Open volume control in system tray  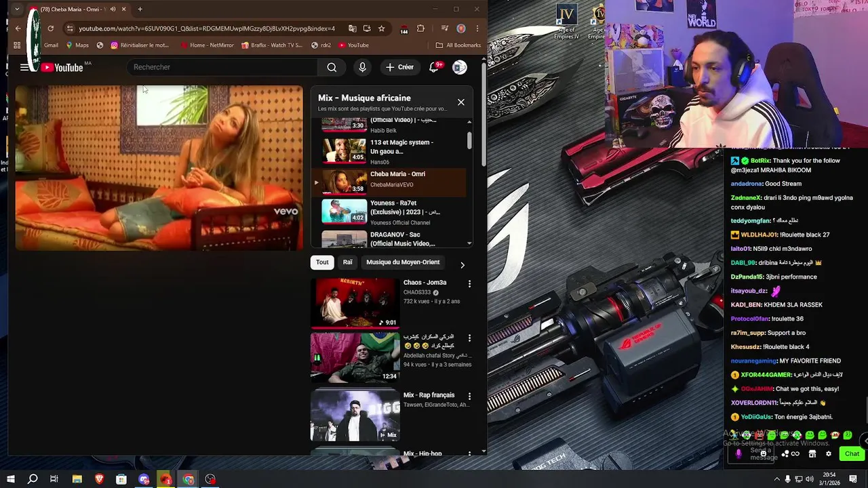coord(810,479)
